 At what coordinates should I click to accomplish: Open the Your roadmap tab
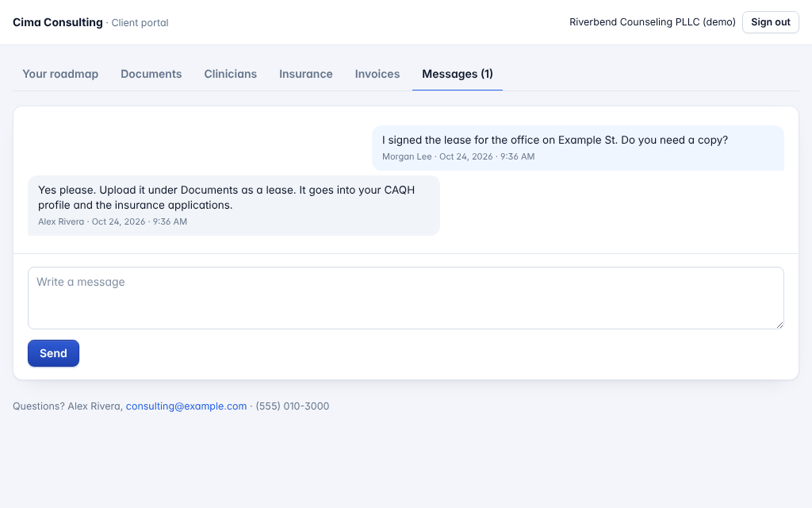[x=60, y=74]
